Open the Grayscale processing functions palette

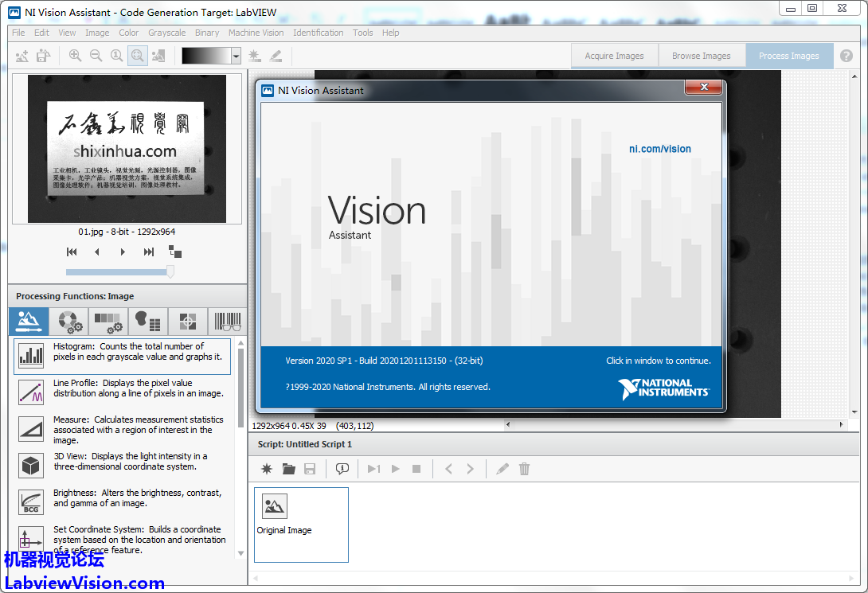click(x=108, y=322)
